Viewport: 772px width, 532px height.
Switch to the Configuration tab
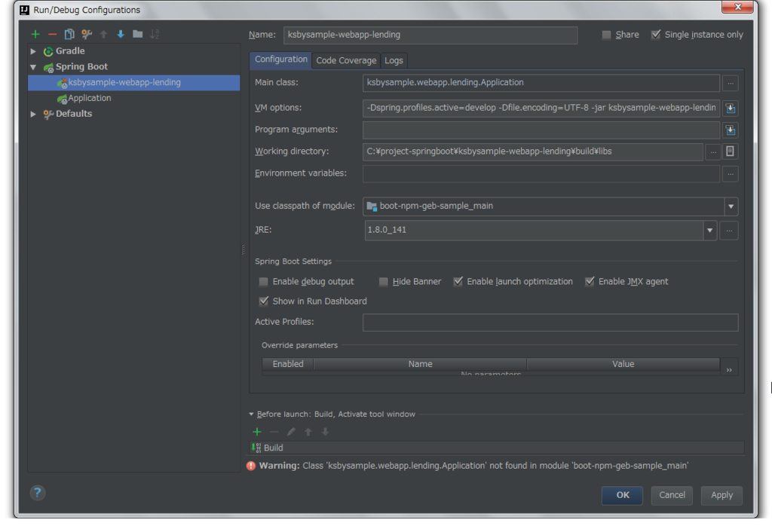280,60
